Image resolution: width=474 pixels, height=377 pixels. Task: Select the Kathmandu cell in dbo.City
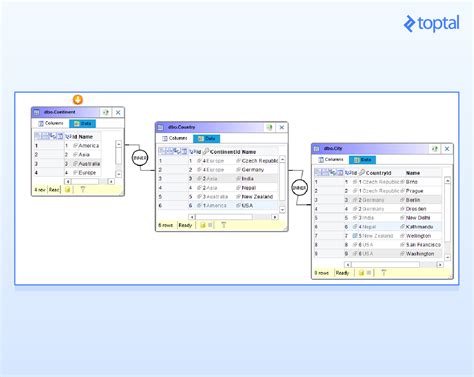(421, 227)
